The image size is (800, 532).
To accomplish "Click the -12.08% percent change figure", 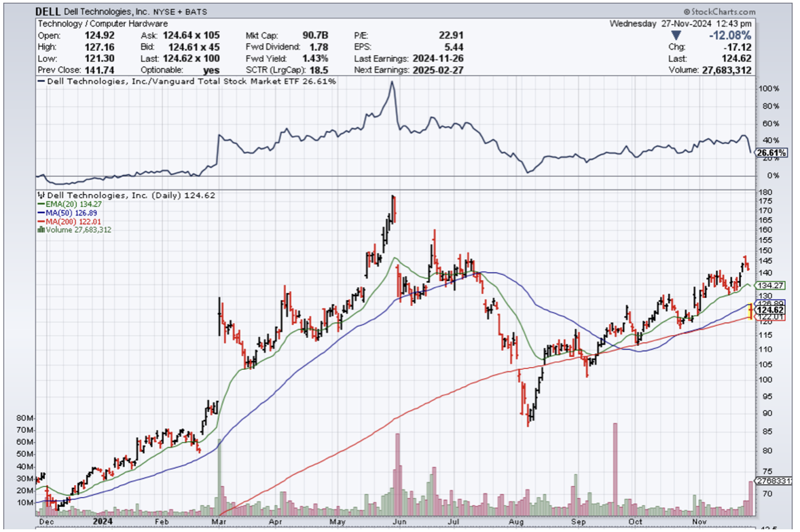I will point(730,36).
